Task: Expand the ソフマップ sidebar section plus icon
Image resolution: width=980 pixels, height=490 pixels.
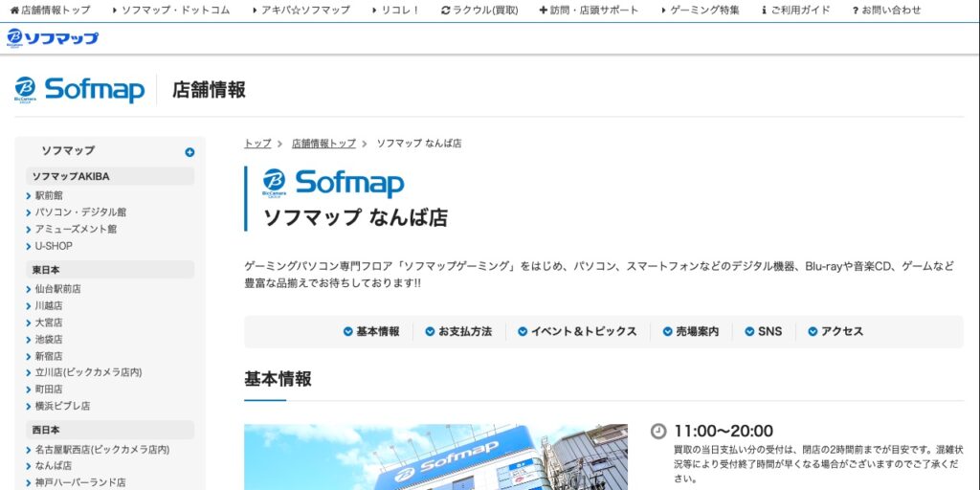Action: point(189,152)
